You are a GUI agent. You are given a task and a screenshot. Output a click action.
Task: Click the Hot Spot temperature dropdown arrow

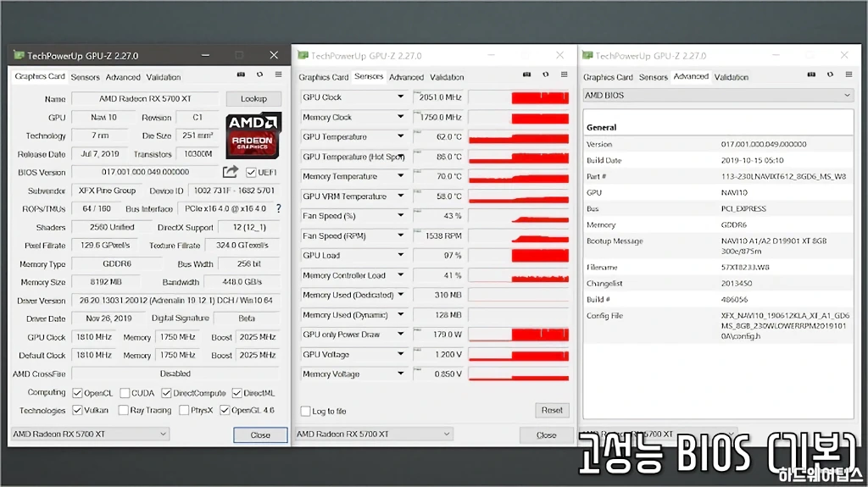coord(400,157)
